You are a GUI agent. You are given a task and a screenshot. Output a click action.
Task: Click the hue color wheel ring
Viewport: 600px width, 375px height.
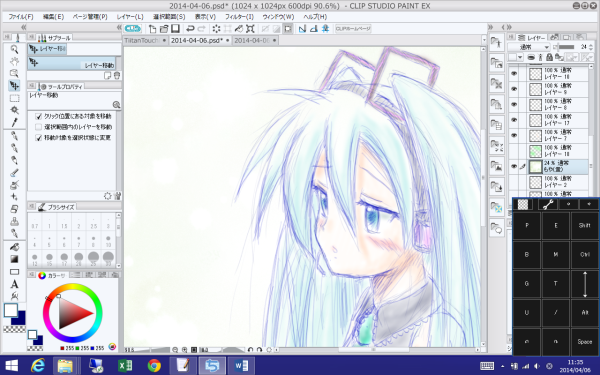73,287
